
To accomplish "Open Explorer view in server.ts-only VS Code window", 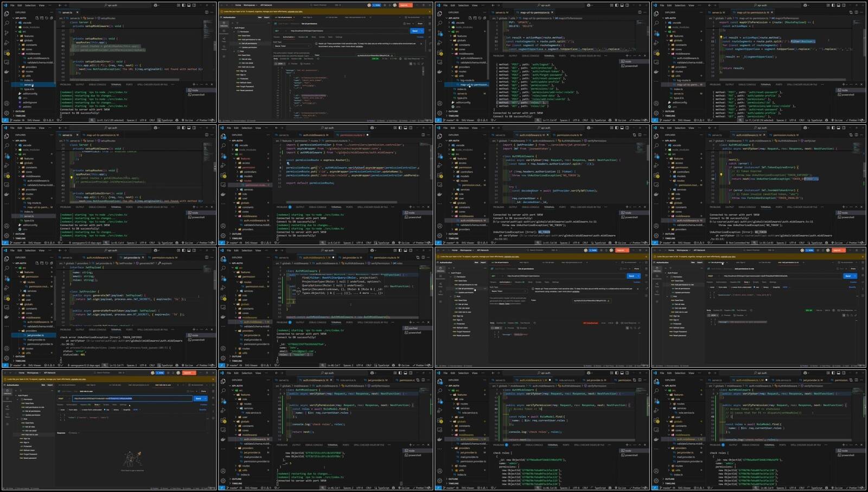I will (x=7, y=14).
